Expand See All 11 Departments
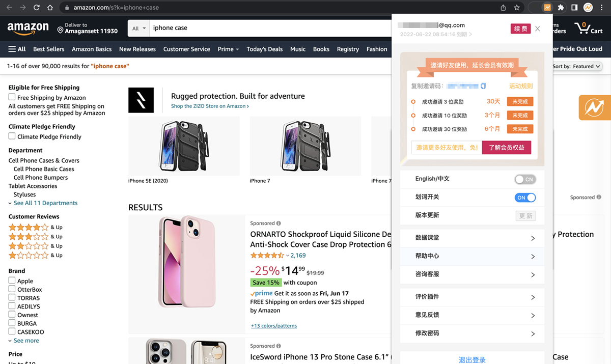Screen dimensions: 611x364 [45, 203]
